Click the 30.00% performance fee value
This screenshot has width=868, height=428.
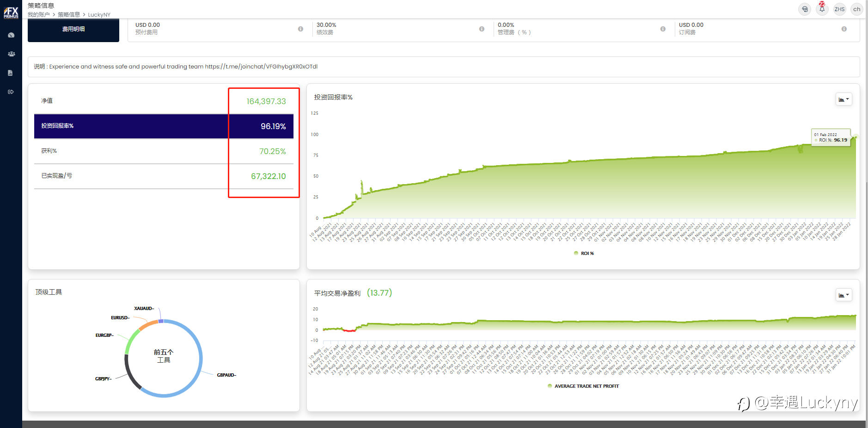coord(326,25)
